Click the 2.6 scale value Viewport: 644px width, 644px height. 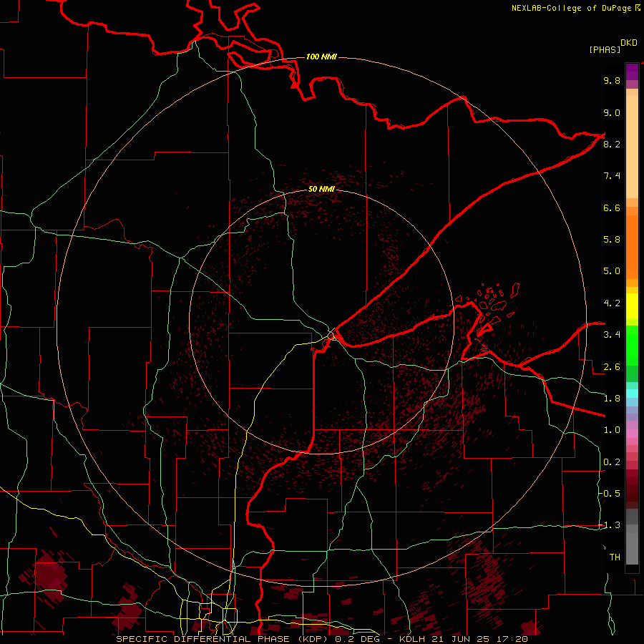tap(612, 367)
